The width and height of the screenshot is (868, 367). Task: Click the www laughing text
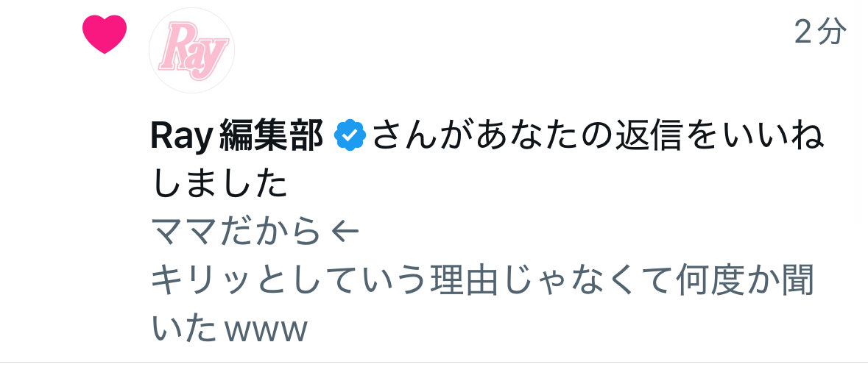pyautogui.click(x=267, y=330)
